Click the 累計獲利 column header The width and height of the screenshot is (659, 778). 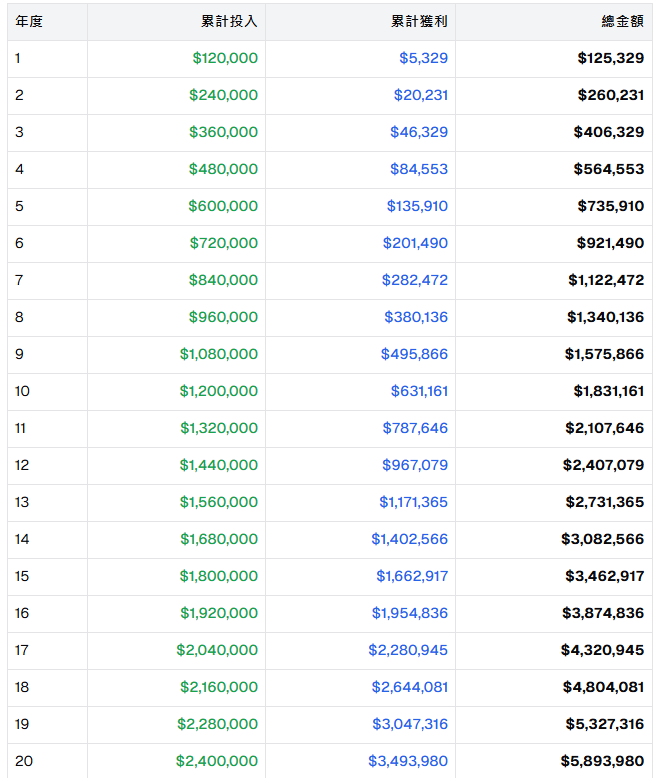point(419,21)
